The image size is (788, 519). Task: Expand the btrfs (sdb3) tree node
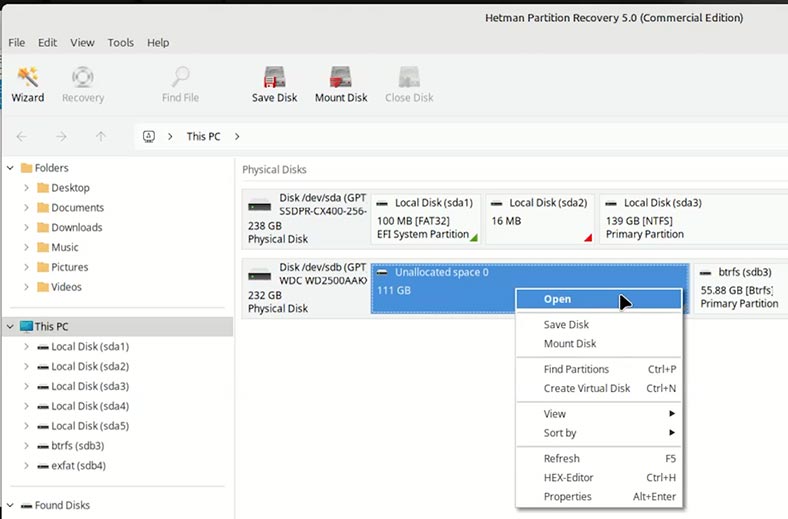point(26,446)
